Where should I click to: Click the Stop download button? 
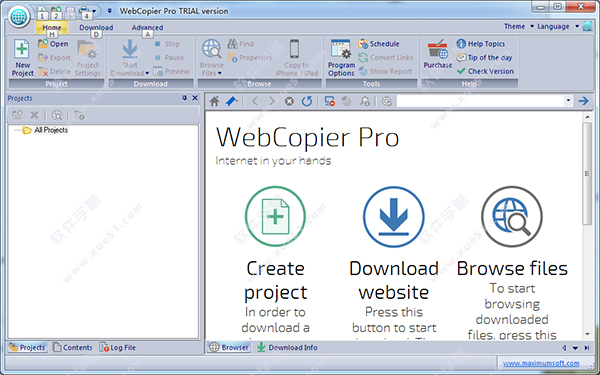[167, 44]
